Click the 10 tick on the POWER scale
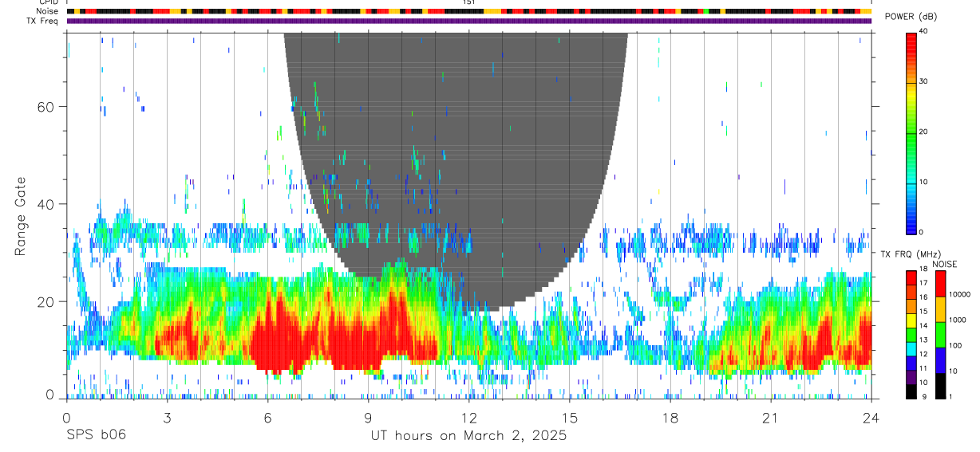Screen dimensions: 980x452 tap(923, 182)
